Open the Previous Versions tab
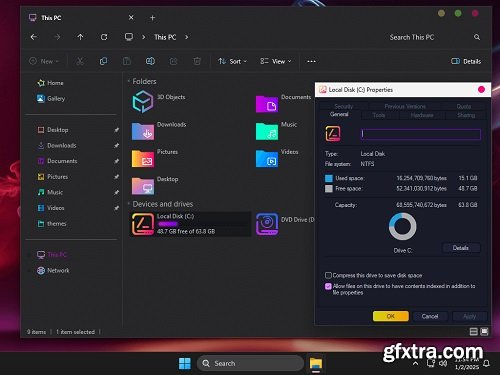This screenshot has height=375, width=500. (x=405, y=106)
